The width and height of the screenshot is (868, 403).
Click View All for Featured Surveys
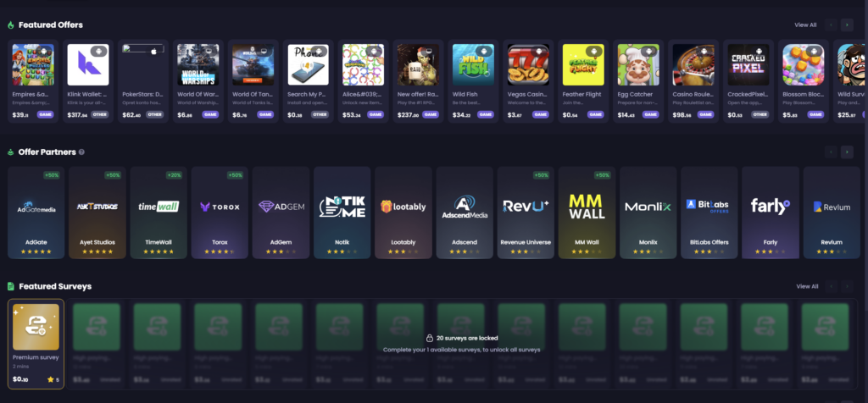[807, 287]
